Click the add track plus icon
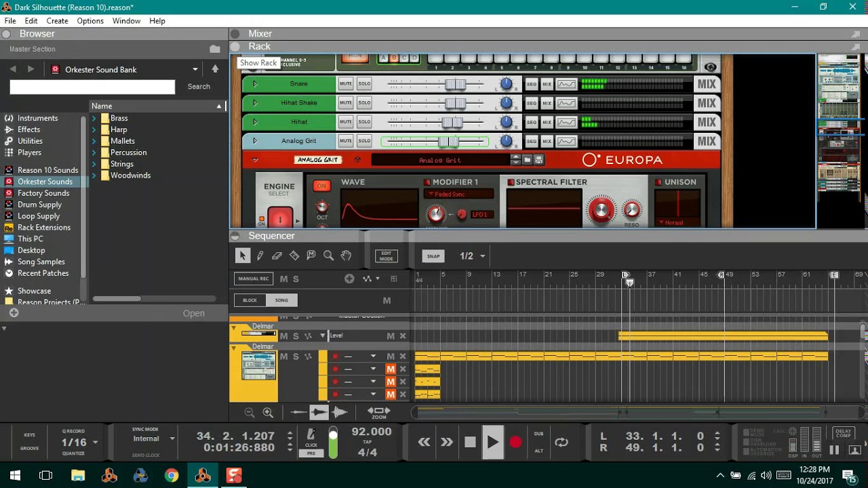 [349, 279]
